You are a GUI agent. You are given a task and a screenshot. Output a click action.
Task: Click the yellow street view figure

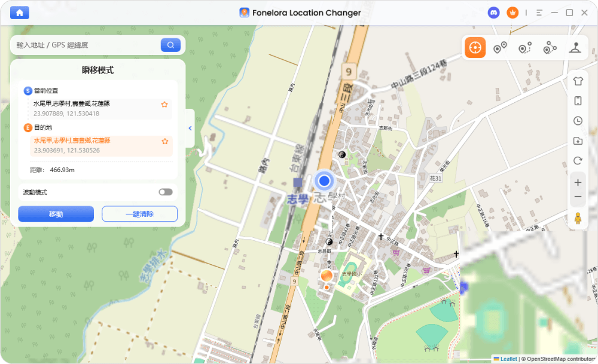point(578,218)
